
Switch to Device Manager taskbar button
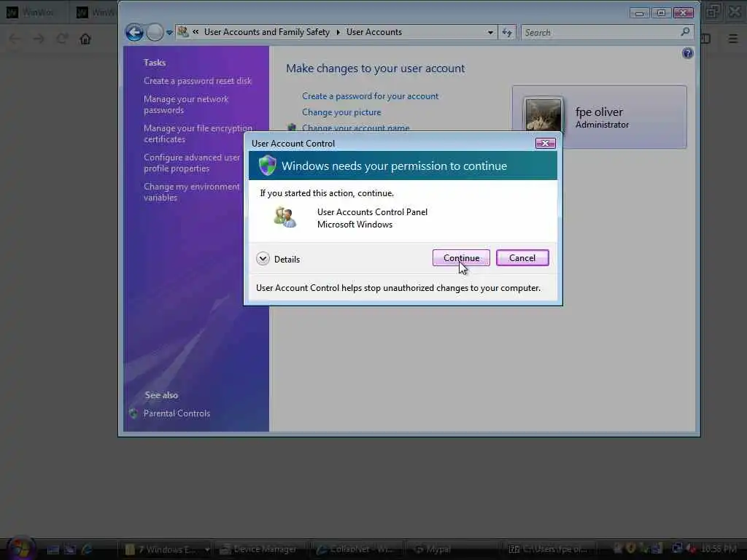(260, 550)
